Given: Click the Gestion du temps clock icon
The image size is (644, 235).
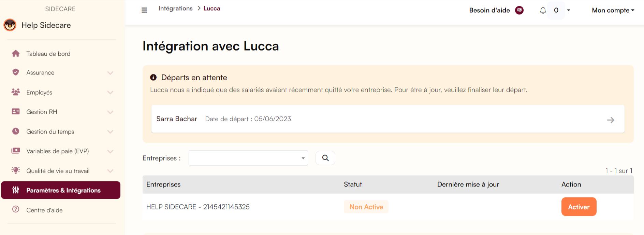Looking at the screenshot, I should 15,132.
